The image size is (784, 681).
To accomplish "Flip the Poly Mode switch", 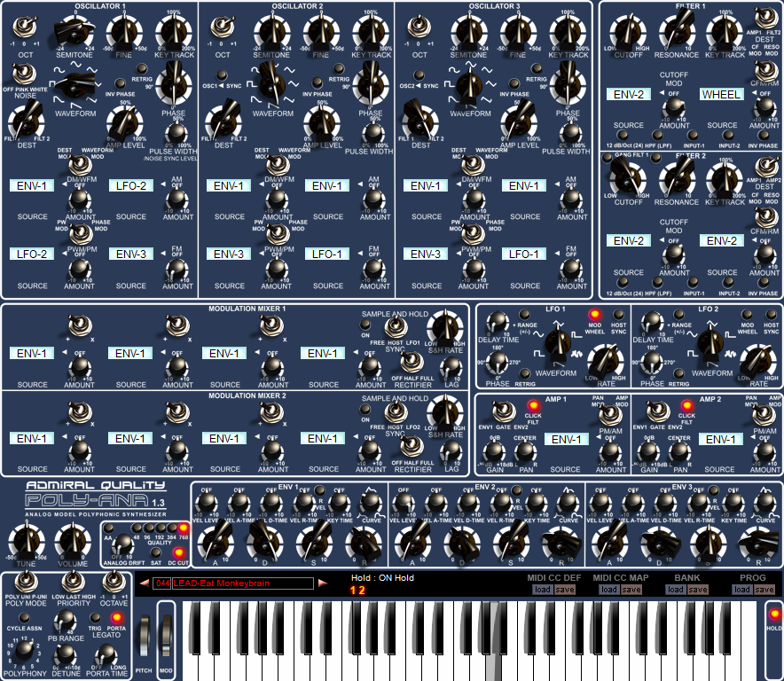I will click(25, 583).
